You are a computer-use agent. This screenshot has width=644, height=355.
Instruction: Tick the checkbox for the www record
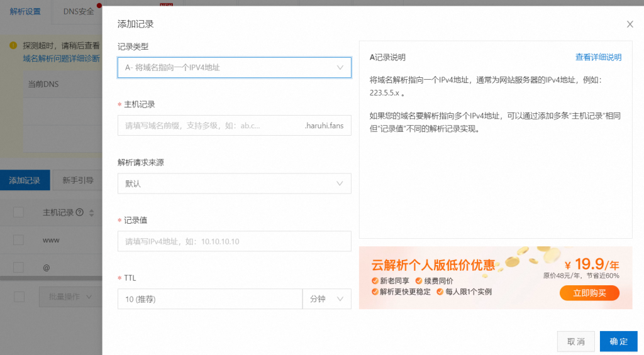click(18, 240)
